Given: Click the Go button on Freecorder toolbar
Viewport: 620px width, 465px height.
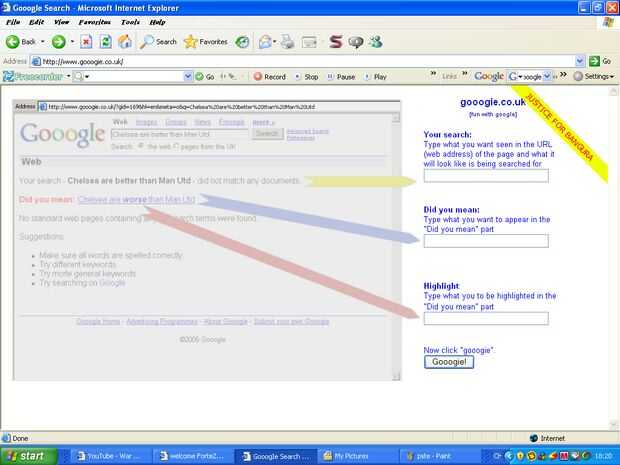Looking at the screenshot, I should (x=205, y=77).
